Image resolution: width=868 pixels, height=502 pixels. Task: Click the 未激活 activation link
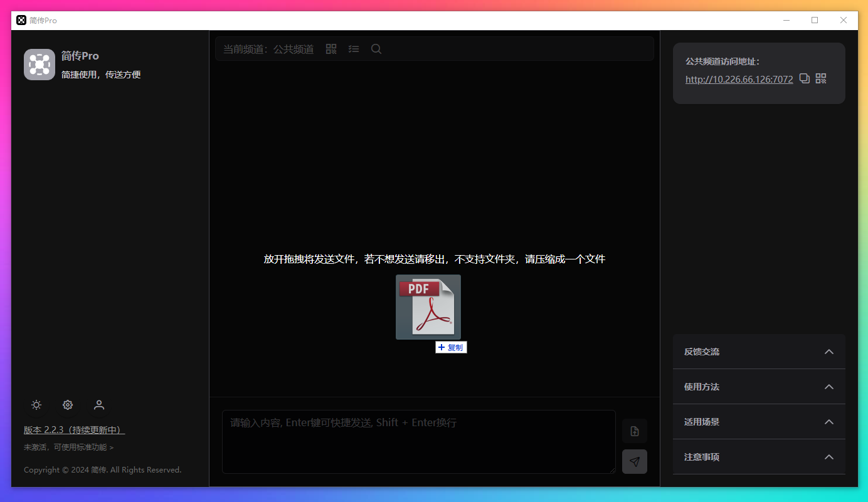(67, 447)
